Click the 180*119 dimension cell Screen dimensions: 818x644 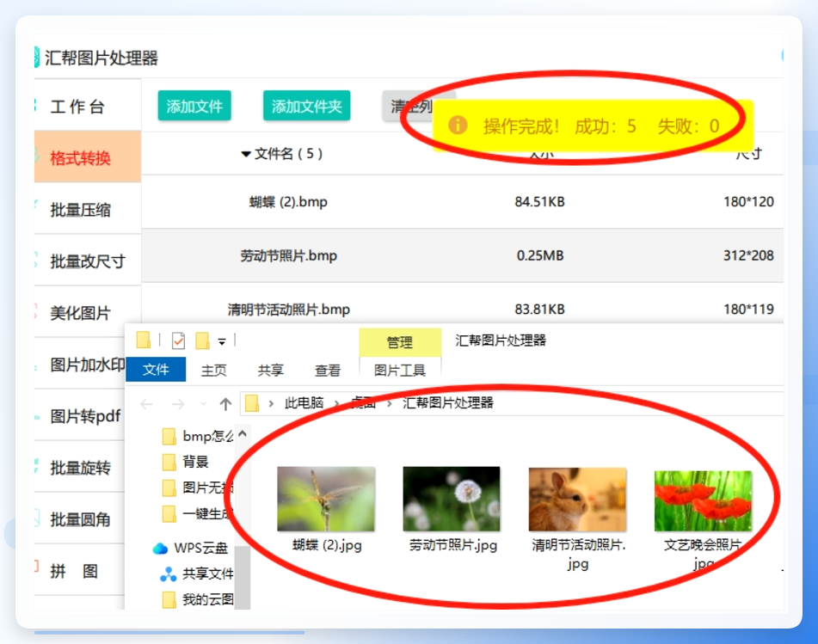tap(748, 310)
